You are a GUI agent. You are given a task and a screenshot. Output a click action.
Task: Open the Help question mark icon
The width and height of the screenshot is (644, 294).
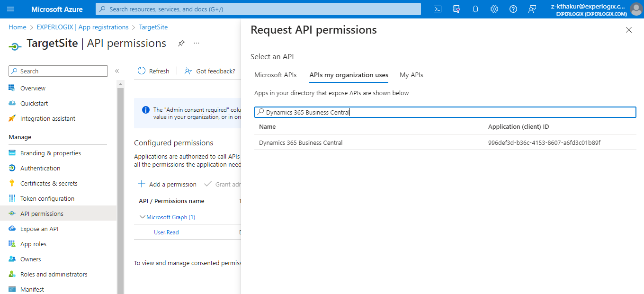point(513,9)
